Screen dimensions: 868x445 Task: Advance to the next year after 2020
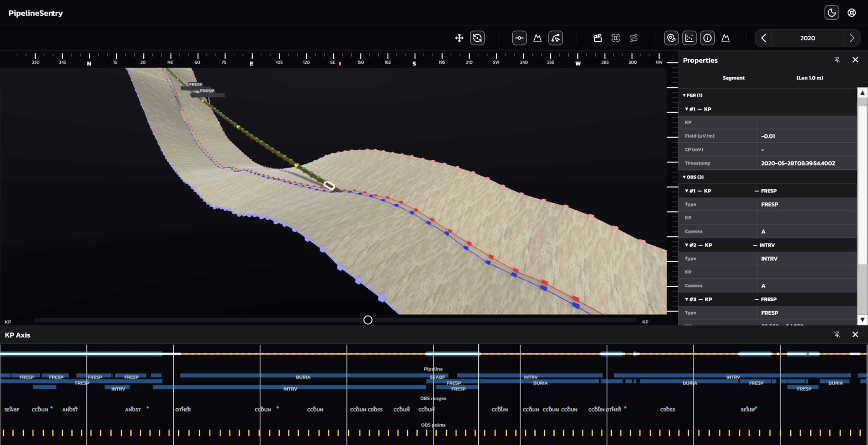852,38
